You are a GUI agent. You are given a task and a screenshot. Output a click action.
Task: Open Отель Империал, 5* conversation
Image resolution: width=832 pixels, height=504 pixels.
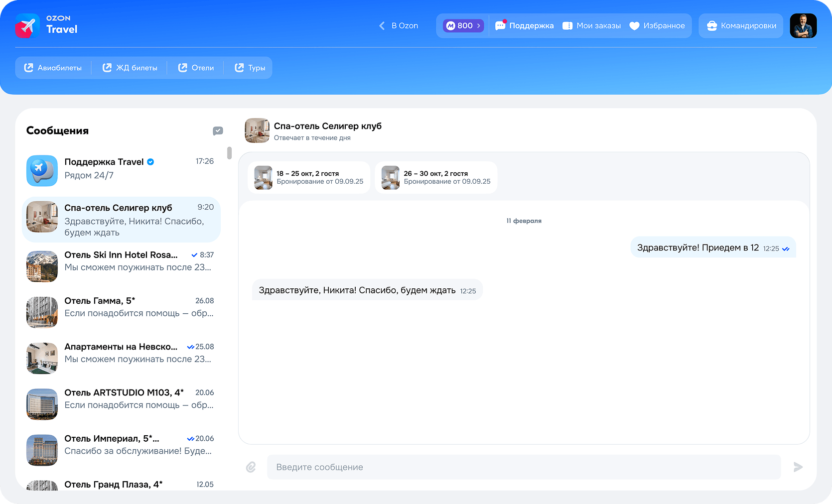121,449
